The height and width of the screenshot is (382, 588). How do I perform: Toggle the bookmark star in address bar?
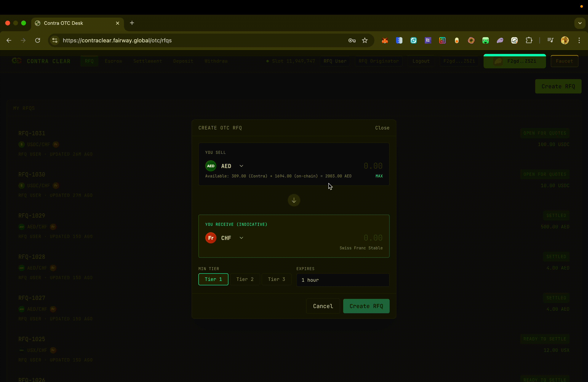(365, 40)
